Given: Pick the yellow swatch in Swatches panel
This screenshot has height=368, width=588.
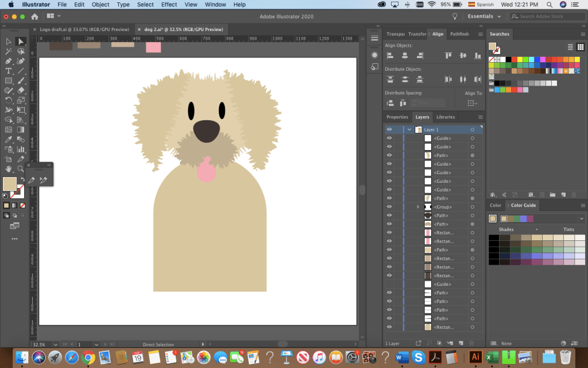Looking at the screenshot, I should pyautogui.click(x=520, y=59).
